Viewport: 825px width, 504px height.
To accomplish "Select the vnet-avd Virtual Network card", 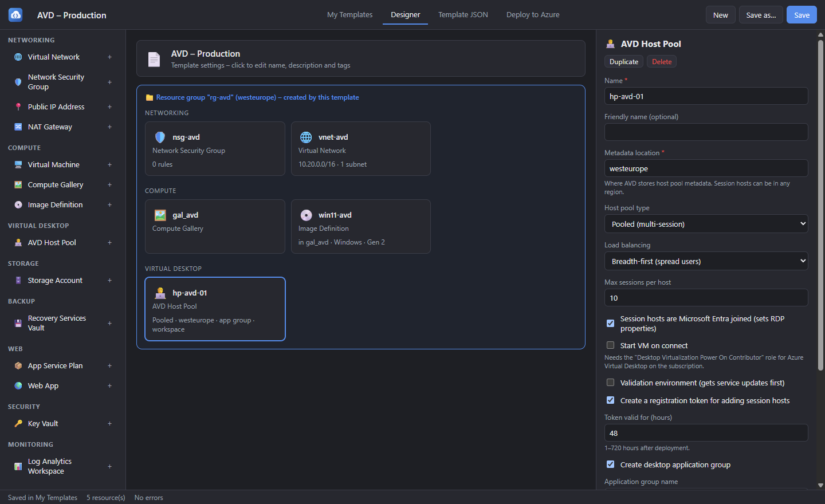I will (361, 149).
